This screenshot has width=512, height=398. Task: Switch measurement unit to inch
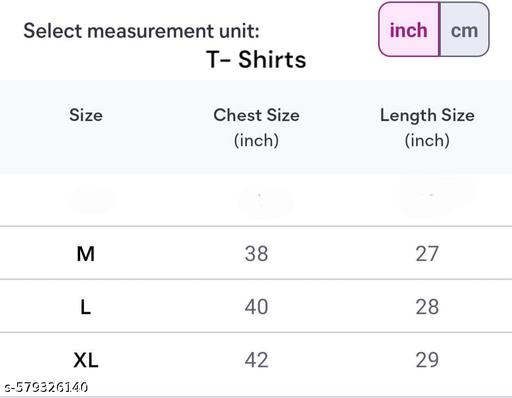[x=409, y=30]
